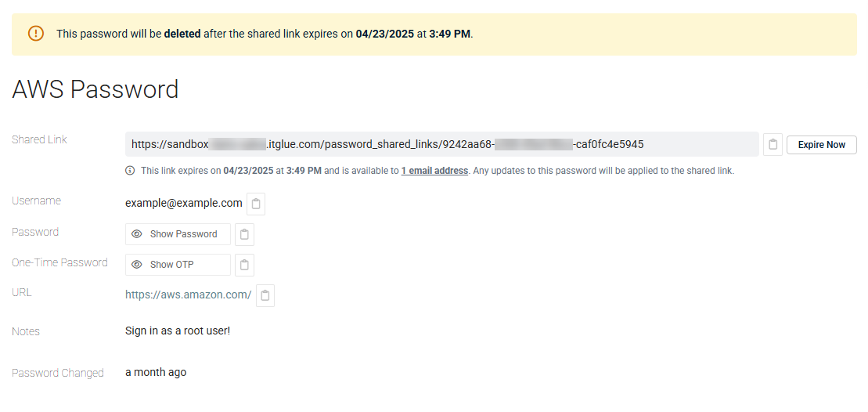Image resolution: width=868 pixels, height=412 pixels.
Task: Copy the one-time password
Action: [245, 265]
